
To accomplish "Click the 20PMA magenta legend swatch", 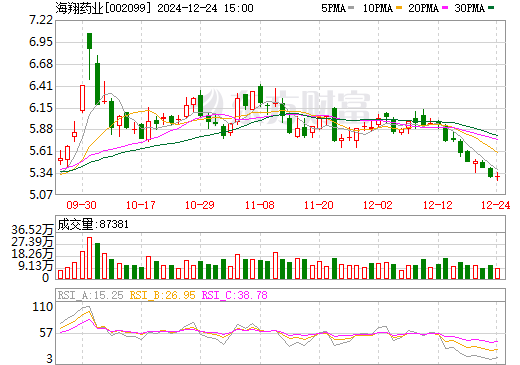I will tap(445, 8).
